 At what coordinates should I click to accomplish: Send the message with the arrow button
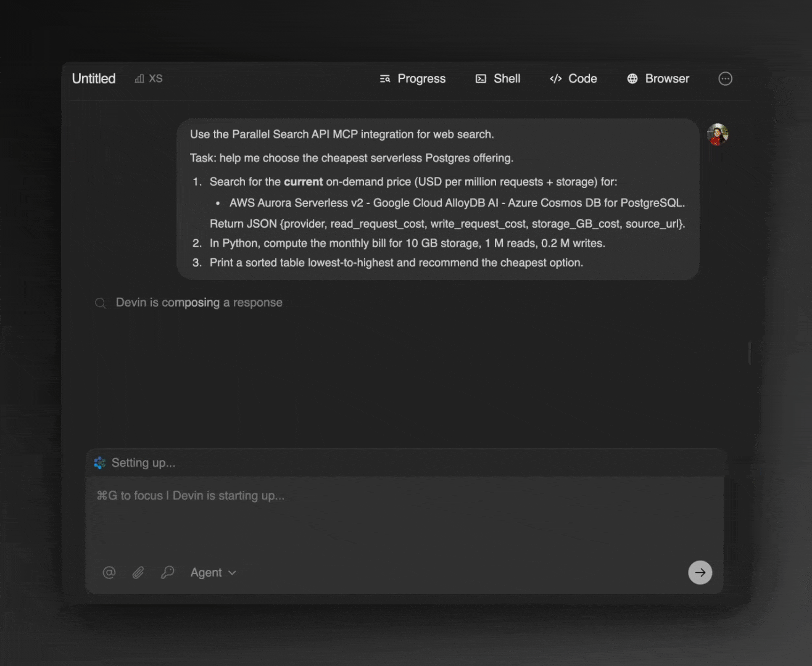pos(700,572)
